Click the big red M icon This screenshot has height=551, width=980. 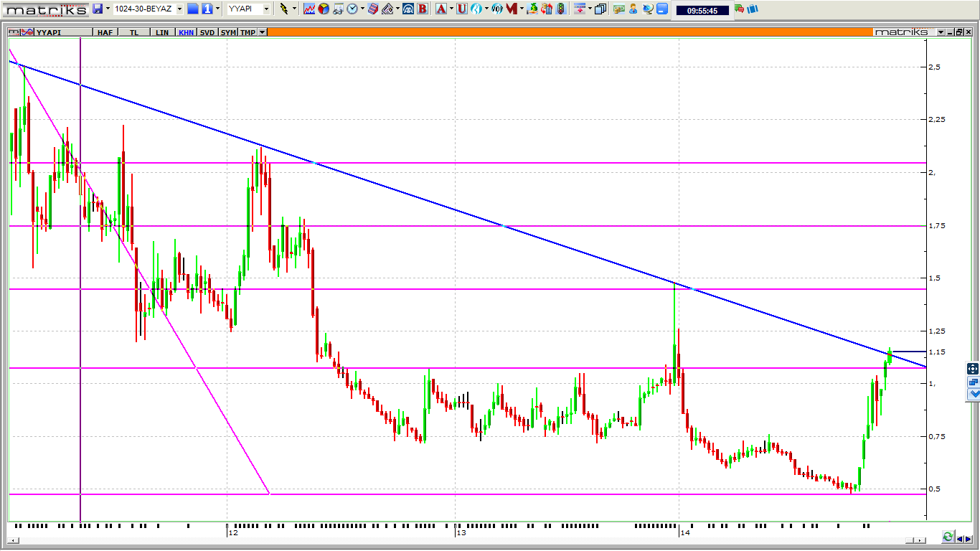point(512,9)
